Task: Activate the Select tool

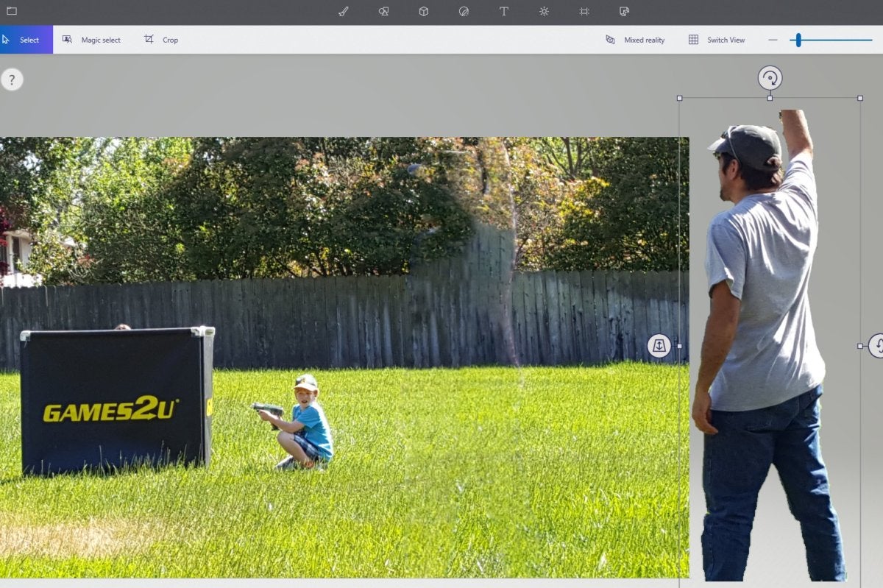Action: pos(26,40)
